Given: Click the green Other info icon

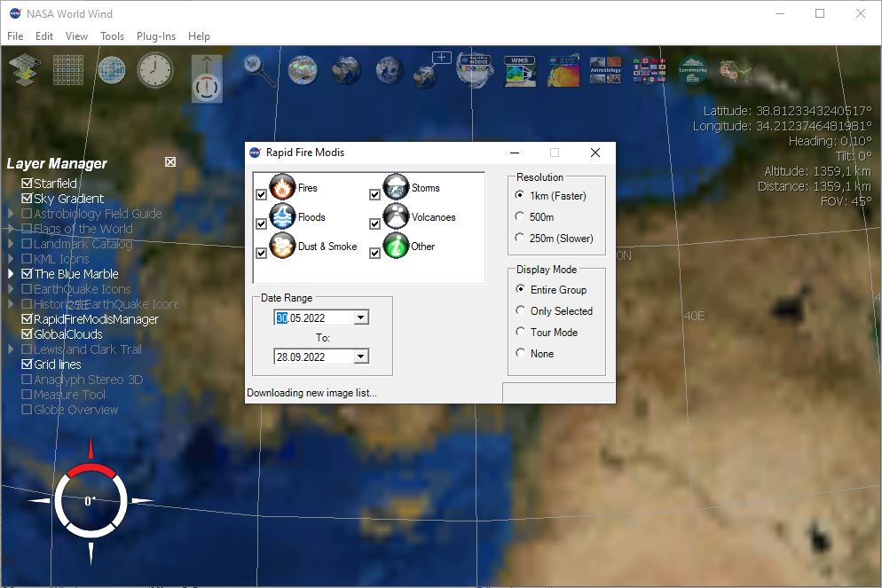Looking at the screenshot, I should point(396,246).
